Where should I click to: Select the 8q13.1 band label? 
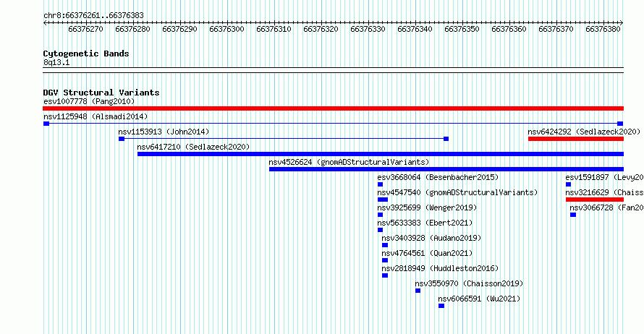[56, 63]
